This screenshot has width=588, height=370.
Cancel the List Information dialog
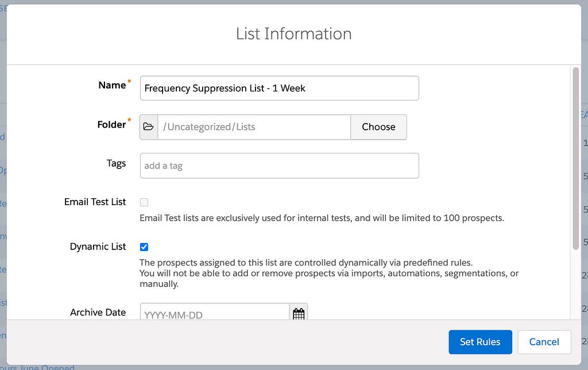544,342
